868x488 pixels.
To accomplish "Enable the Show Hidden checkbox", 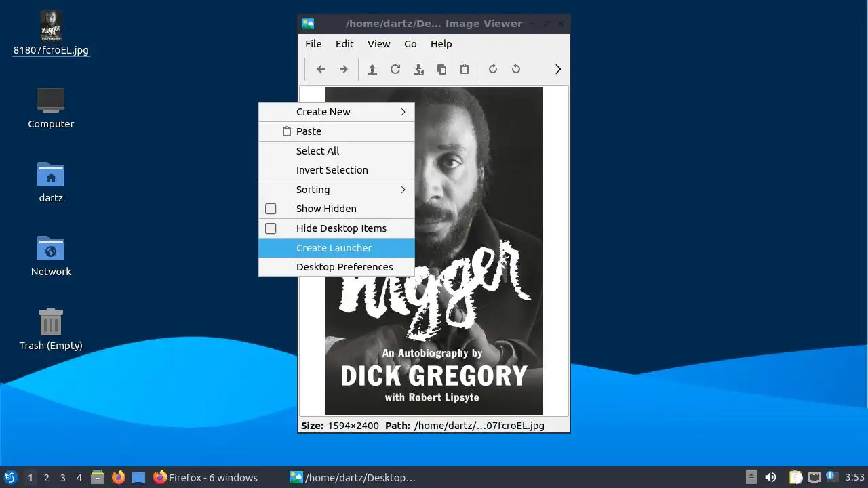I will (271, 209).
